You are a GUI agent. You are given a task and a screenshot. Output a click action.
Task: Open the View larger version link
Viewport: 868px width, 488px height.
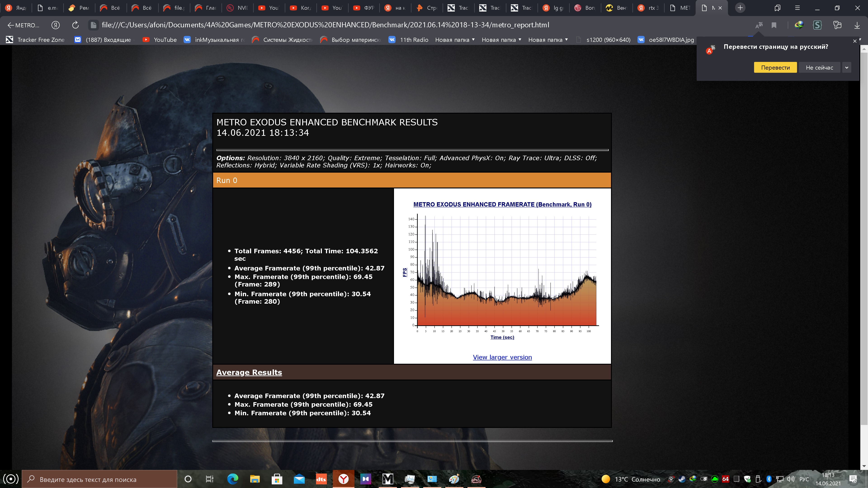coord(502,357)
